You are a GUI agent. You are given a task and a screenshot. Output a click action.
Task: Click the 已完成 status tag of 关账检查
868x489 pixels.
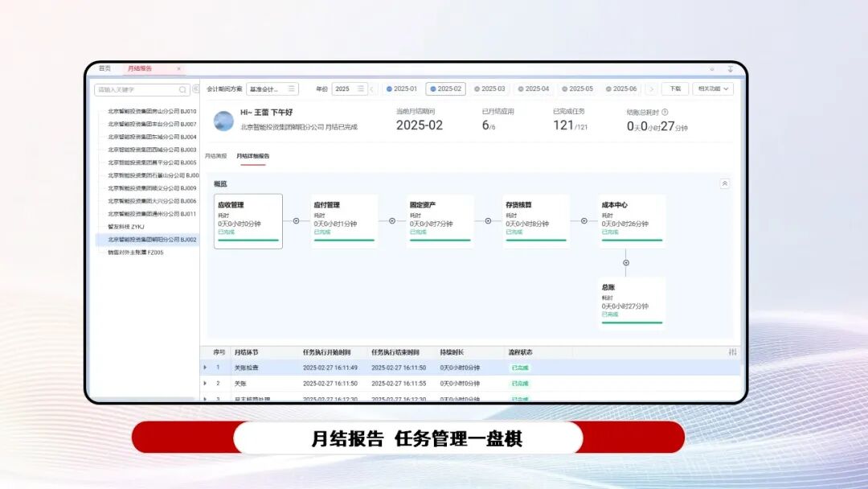pyautogui.click(x=520, y=367)
